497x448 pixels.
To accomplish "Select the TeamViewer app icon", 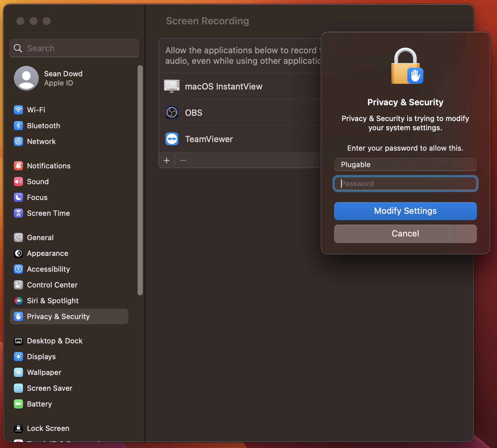I will [x=172, y=139].
